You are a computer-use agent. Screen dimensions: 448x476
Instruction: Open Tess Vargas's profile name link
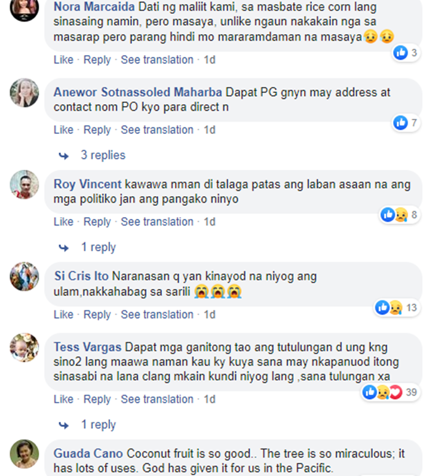[87, 347]
